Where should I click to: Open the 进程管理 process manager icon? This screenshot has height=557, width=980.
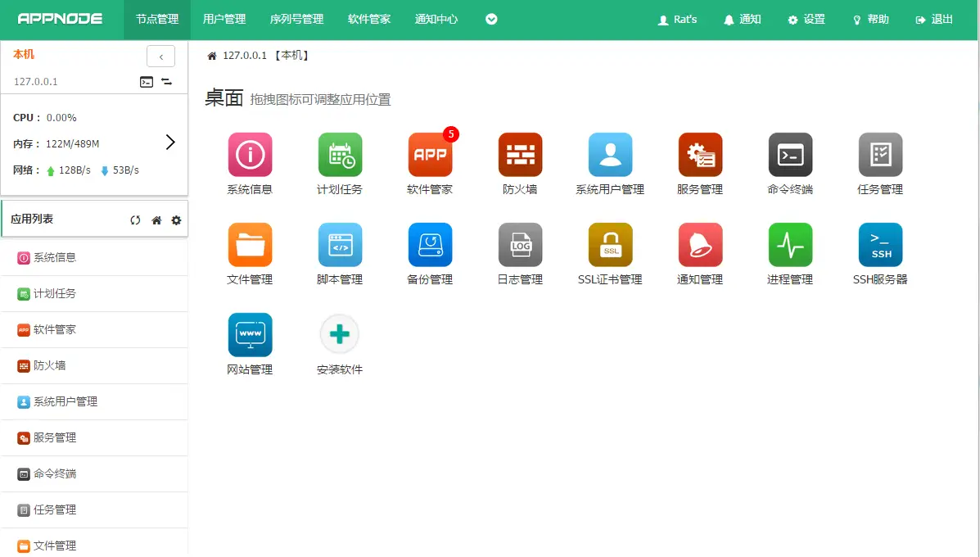coord(790,245)
